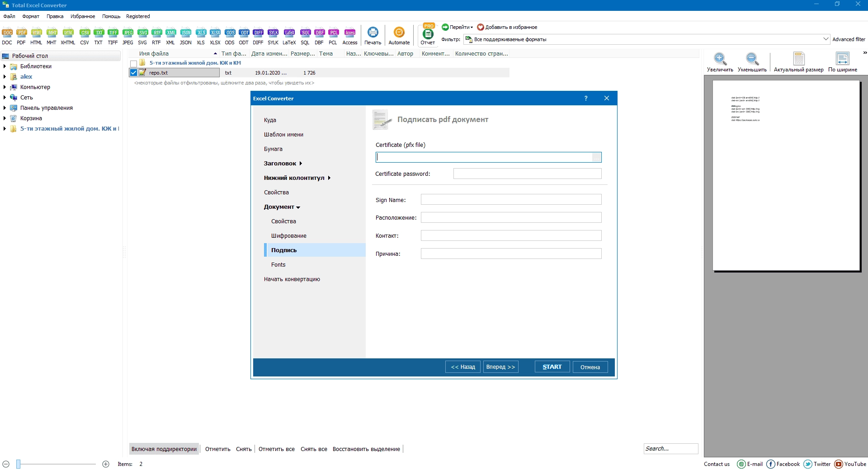The image size is (868, 470).
Task: Expand the Компьютер tree node
Action: coord(5,87)
